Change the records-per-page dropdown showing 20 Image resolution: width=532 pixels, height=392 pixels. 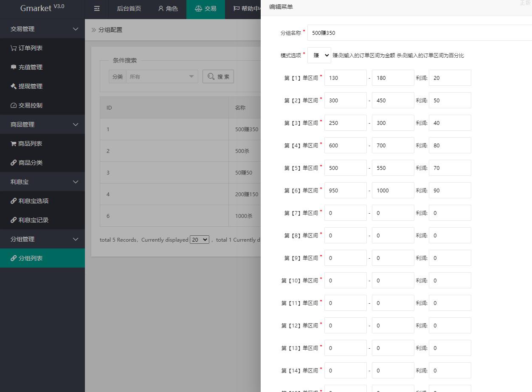(200, 240)
